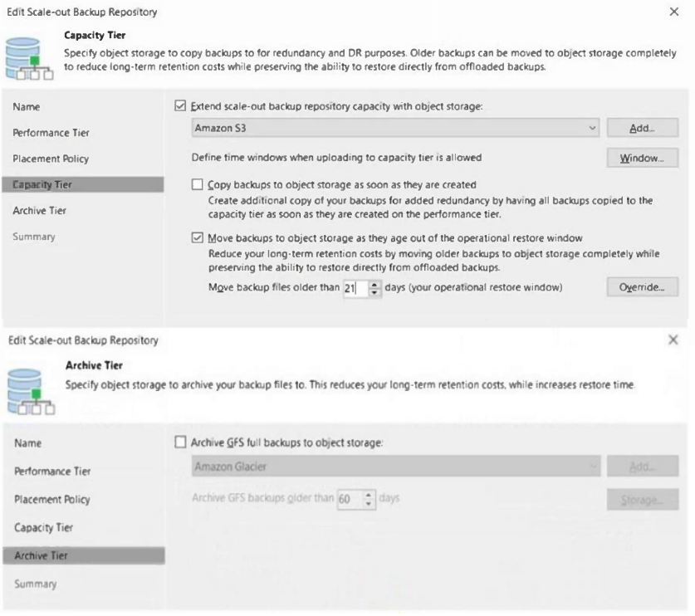695x616 pixels.
Task: Disable Move backups to object storage option
Action: (197, 237)
